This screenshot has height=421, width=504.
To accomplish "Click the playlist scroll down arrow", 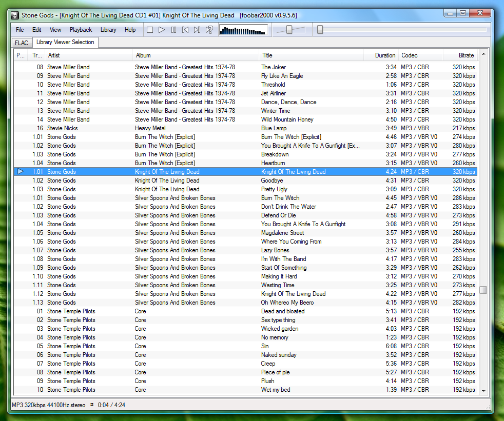I will click(x=483, y=391).
